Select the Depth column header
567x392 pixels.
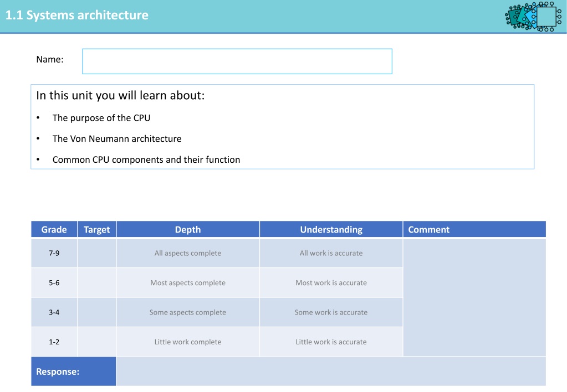[188, 229]
